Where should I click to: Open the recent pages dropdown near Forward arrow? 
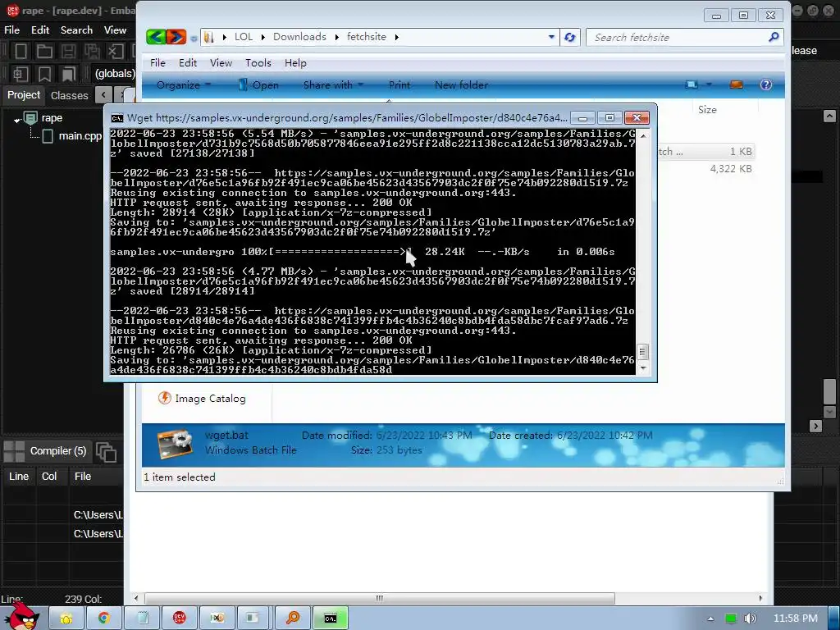click(x=194, y=38)
